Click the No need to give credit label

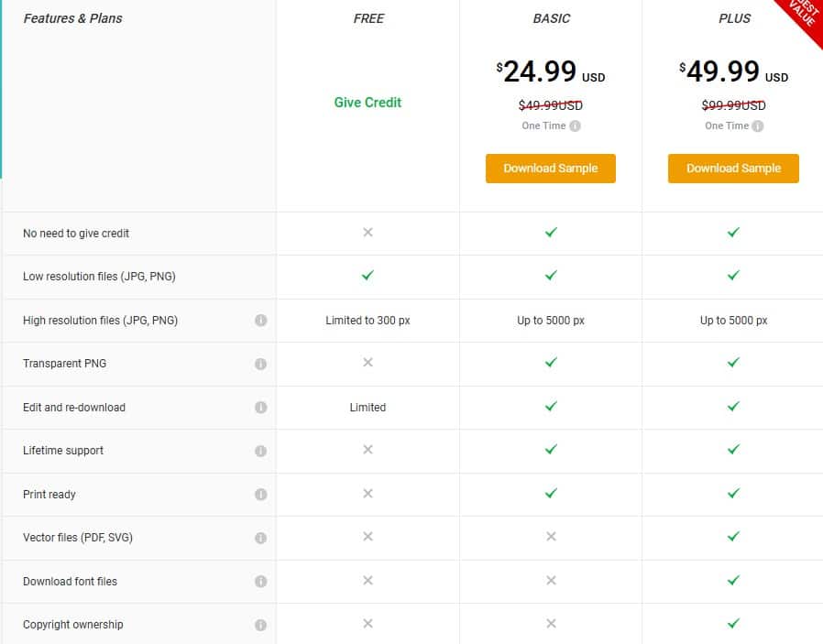[76, 234]
